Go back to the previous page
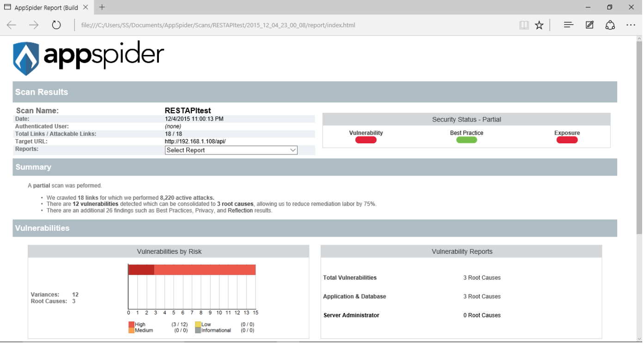This screenshot has width=644, height=344. click(12, 25)
